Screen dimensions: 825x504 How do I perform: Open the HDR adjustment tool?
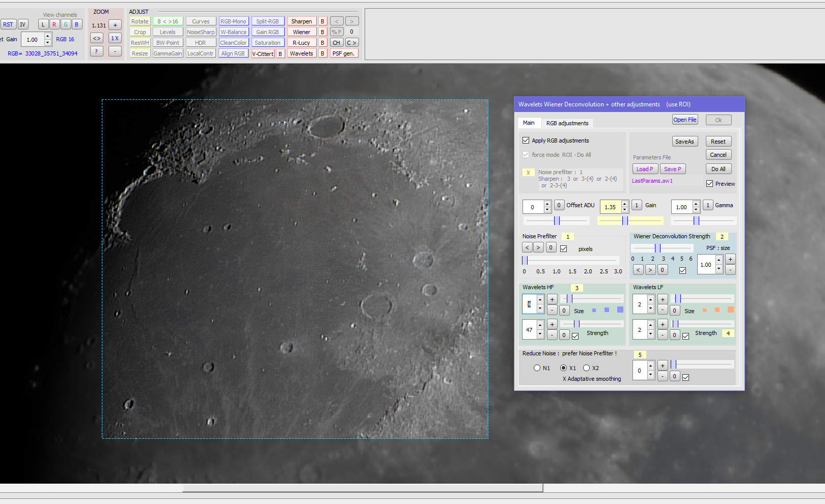coord(201,42)
